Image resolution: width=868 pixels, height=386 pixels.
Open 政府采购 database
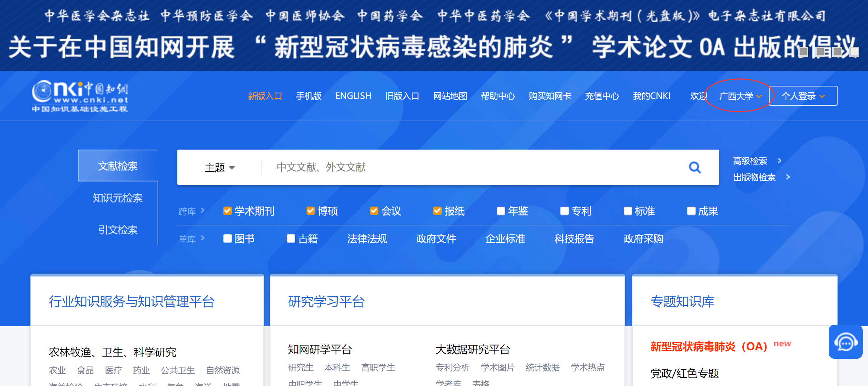pos(643,239)
